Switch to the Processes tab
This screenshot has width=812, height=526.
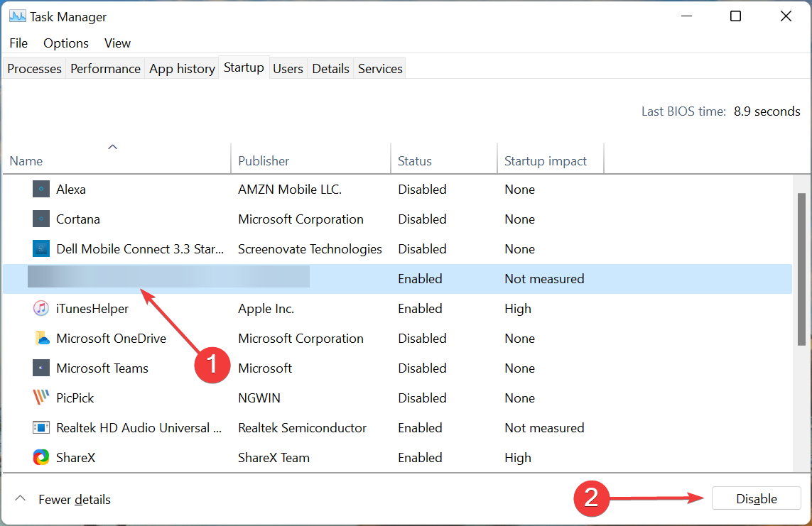pos(34,69)
